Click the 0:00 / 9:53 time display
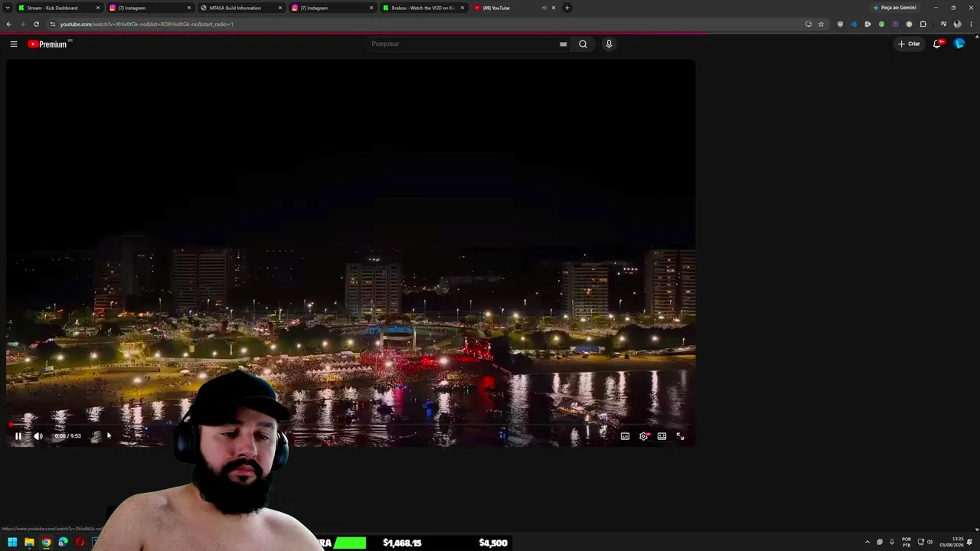The image size is (980, 551). pyautogui.click(x=68, y=436)
